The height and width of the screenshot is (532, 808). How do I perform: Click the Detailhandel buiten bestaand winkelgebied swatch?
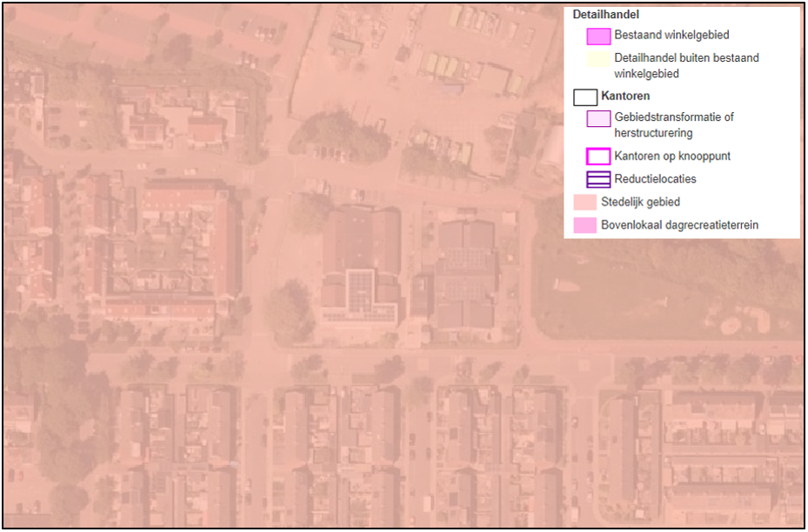pos(598,58)
